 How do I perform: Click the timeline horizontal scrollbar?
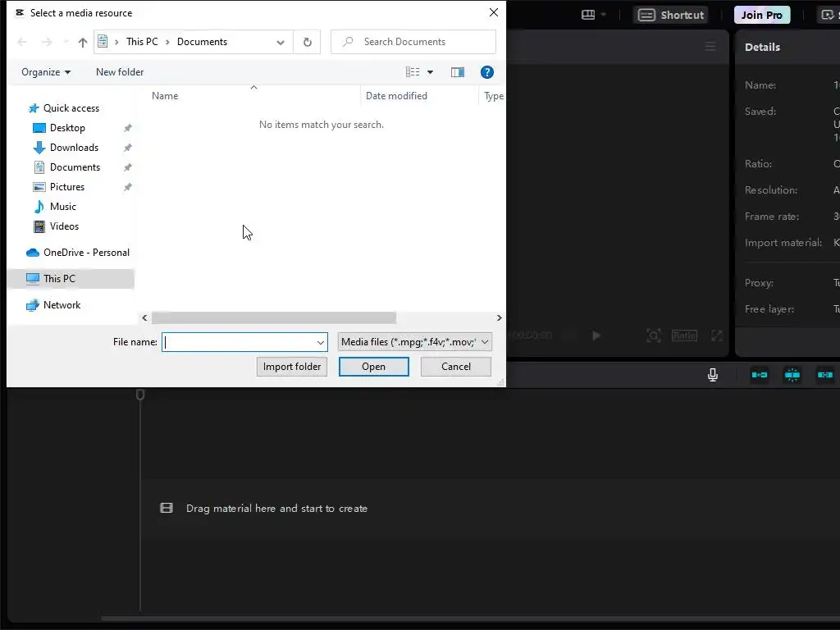(x=470, y=619)
